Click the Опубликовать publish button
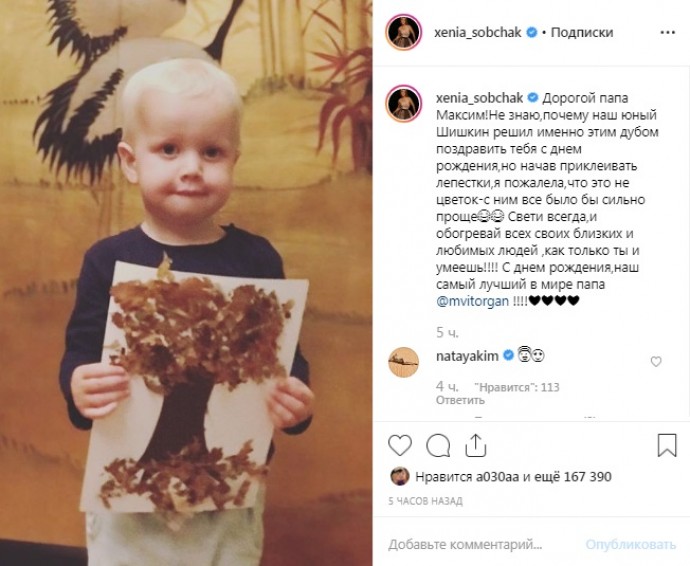Viewport: 690px width, 566px height. [631, 544]
